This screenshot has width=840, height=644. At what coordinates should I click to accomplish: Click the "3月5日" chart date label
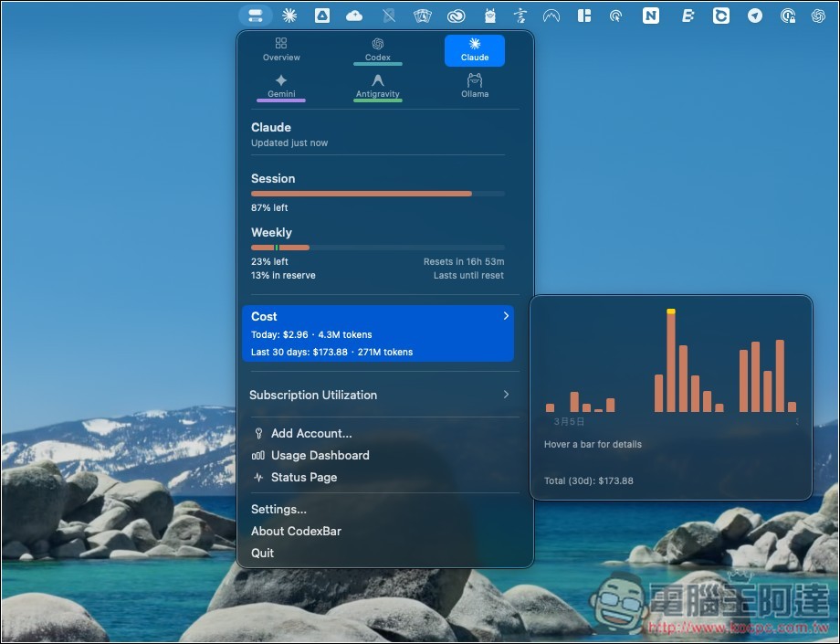pyautogui.click(x=569, y=422)
